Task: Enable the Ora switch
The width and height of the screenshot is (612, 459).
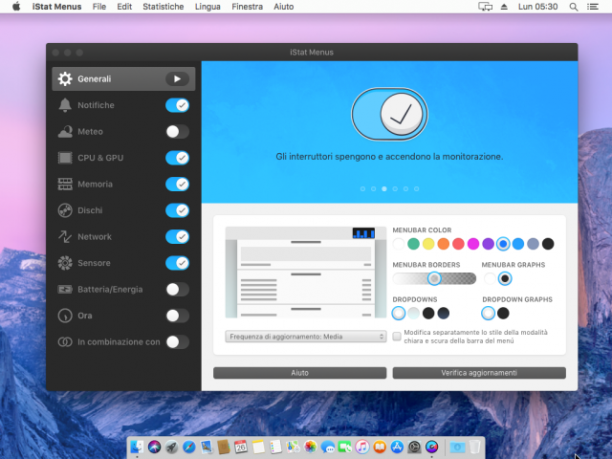Action: point(177,315)
